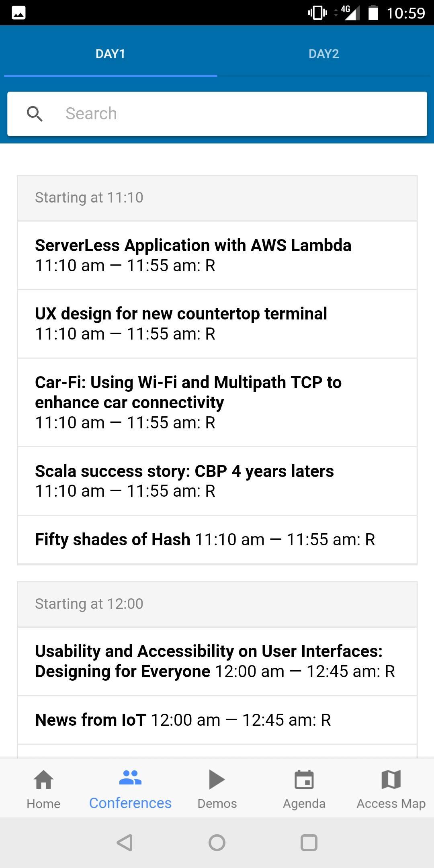Viewport: 434px width, 868px height.
Task: Open Scala success story session
Action: (217, 481)
